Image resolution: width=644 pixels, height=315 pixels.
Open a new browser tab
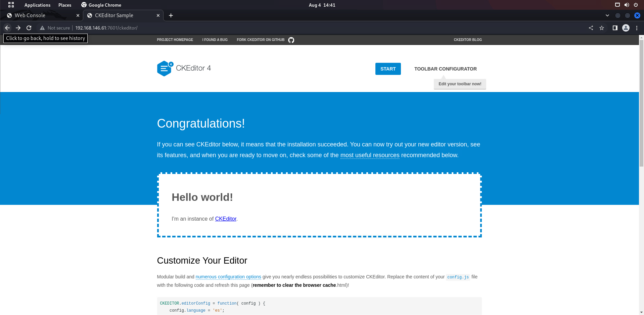click(x=171, y=15)
